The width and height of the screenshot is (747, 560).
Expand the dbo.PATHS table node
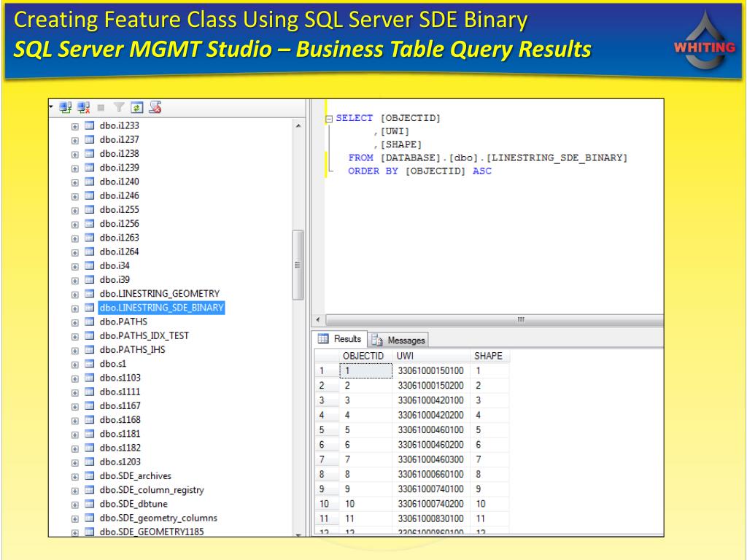(x=75, y=323)
